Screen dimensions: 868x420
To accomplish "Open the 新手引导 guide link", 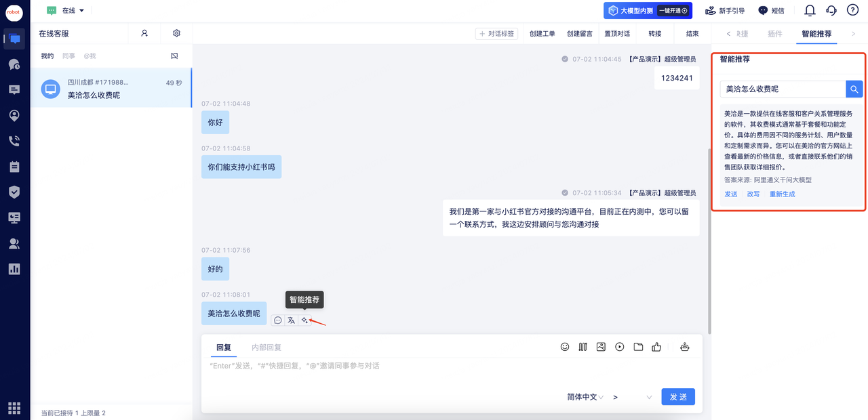I will point(725,11).
